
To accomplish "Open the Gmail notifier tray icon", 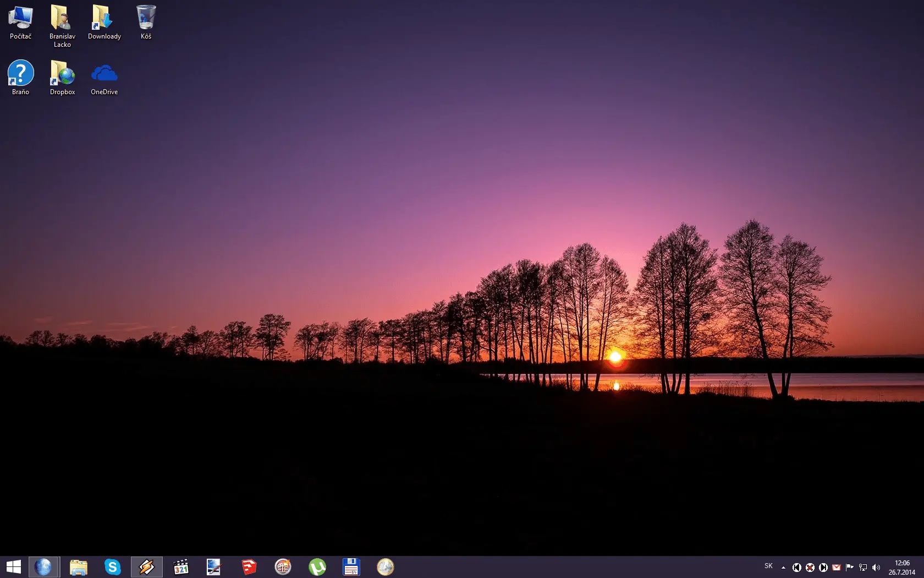I will tap(836, 568).
